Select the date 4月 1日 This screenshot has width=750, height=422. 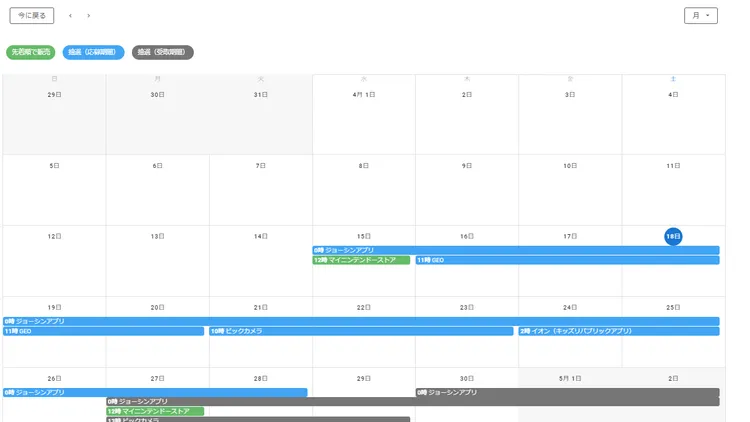click(364, 95)
